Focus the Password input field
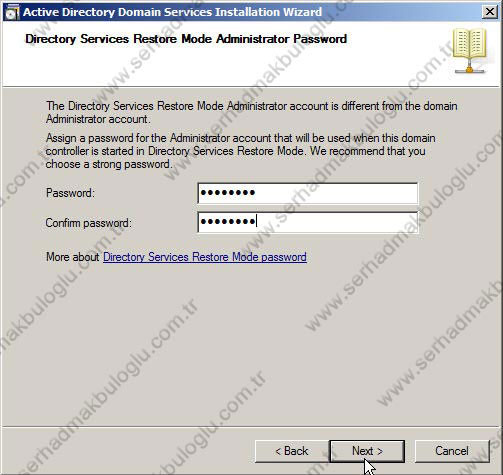503x475 pixels. [x=308, y=193]
